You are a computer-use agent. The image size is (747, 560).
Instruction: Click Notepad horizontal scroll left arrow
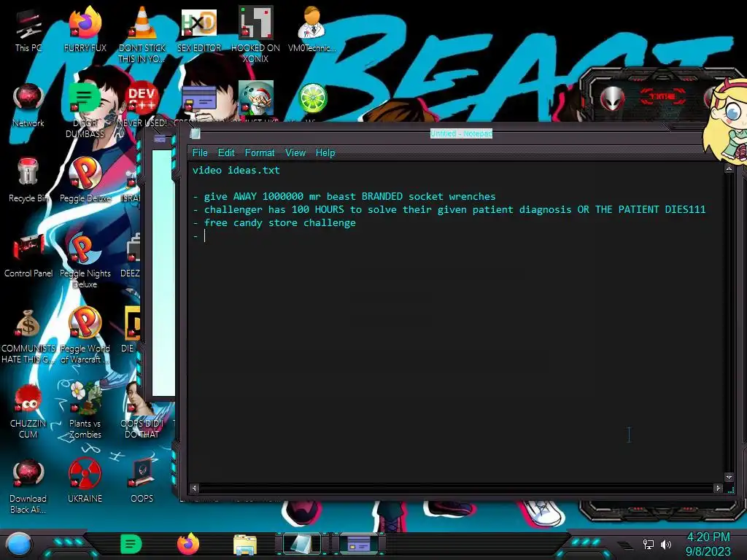[194, 488]
